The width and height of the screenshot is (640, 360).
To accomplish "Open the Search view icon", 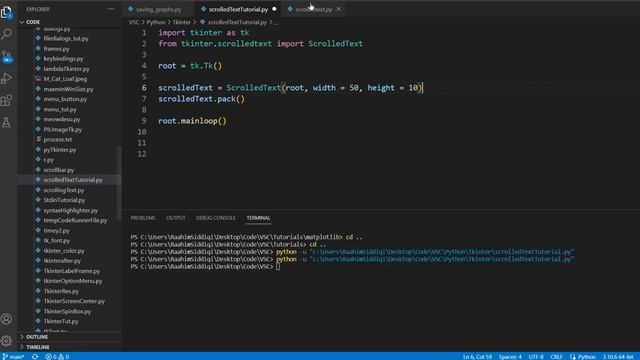I will point(7,34).
